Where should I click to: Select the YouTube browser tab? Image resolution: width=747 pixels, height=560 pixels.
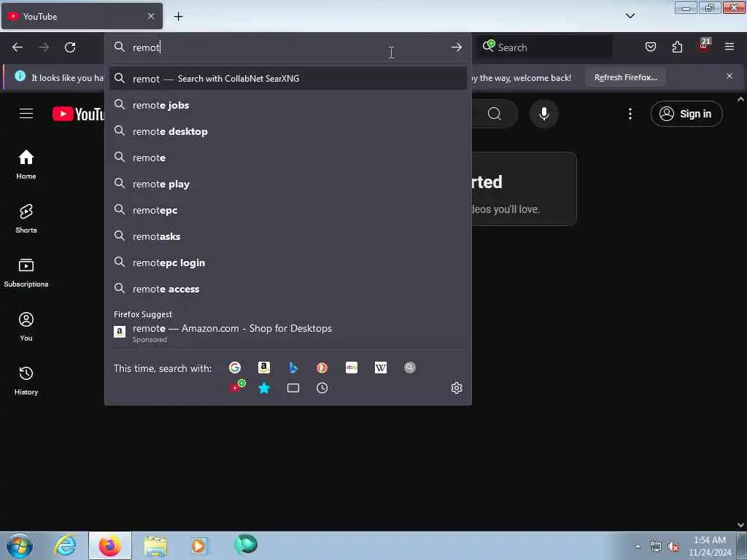[x=82, y=16]
